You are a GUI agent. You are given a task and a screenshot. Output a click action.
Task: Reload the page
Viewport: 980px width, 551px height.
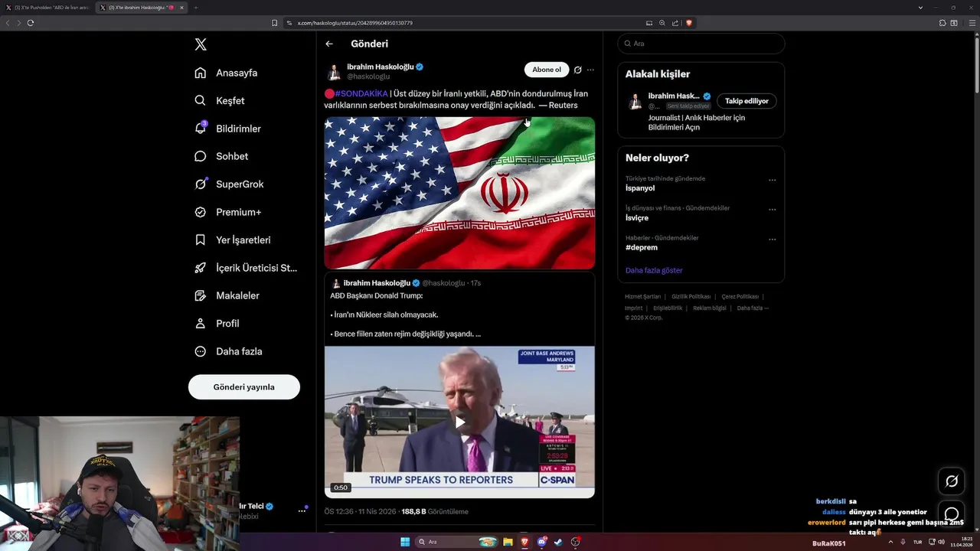pyautogui.click(x=31, y=23)
